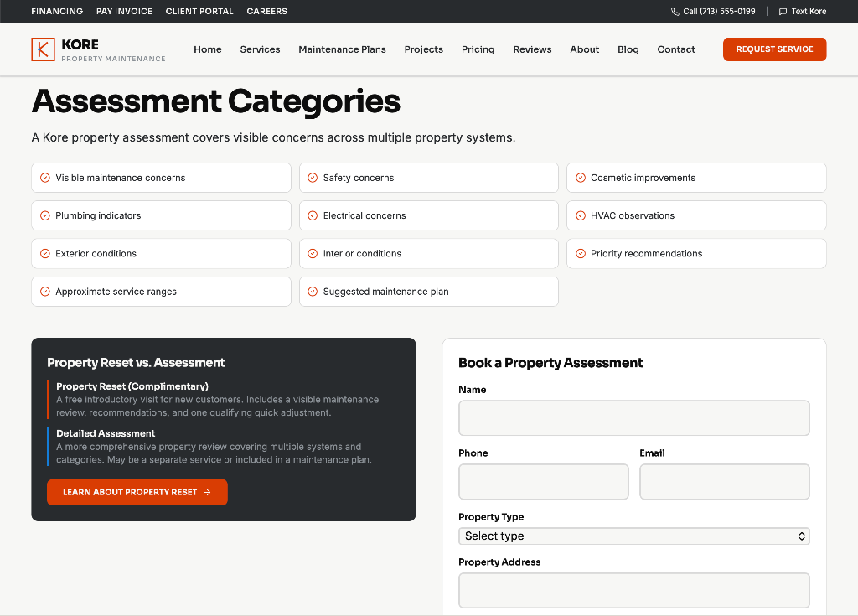
Task: Click 'Interior conditions' text
Action: [x=362, y=253]
